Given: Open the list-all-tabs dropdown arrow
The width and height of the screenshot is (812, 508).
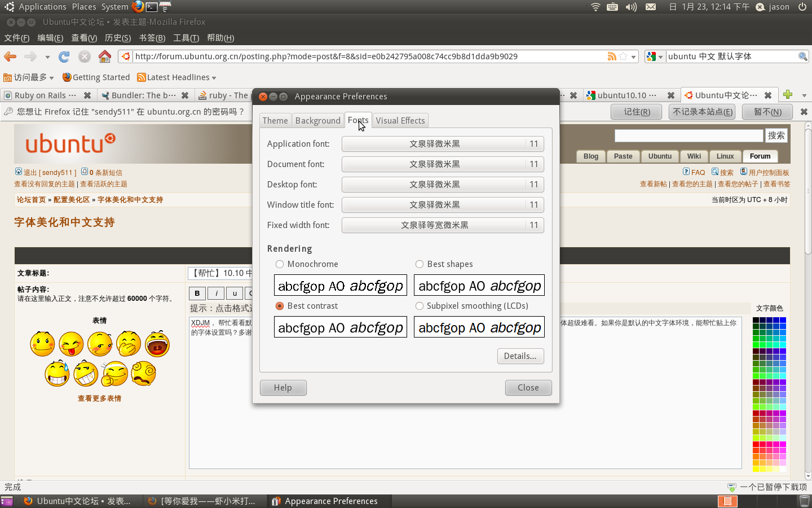Looking at the screenshot, I should (804, 95).
